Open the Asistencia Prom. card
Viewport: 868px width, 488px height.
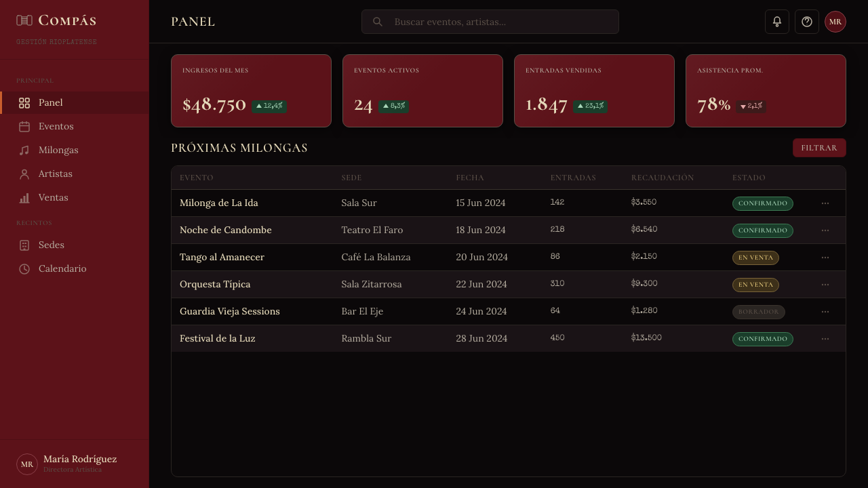tap(766, 91)
